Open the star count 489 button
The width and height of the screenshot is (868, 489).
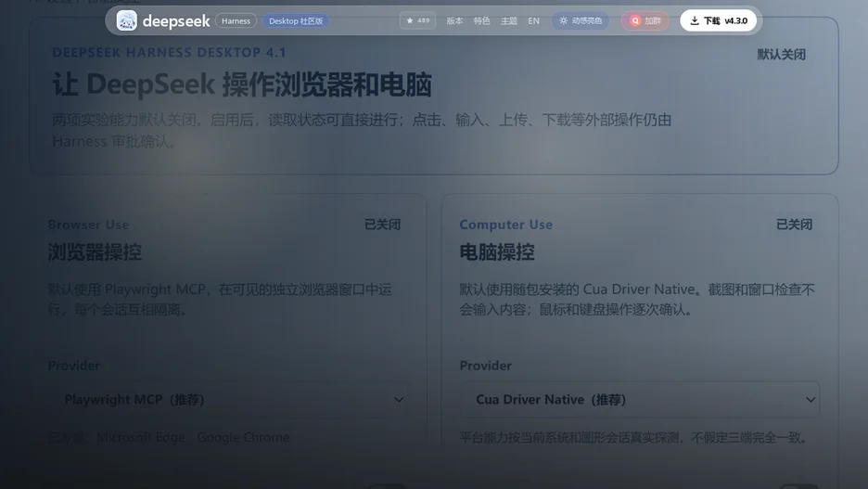[418, 20]
